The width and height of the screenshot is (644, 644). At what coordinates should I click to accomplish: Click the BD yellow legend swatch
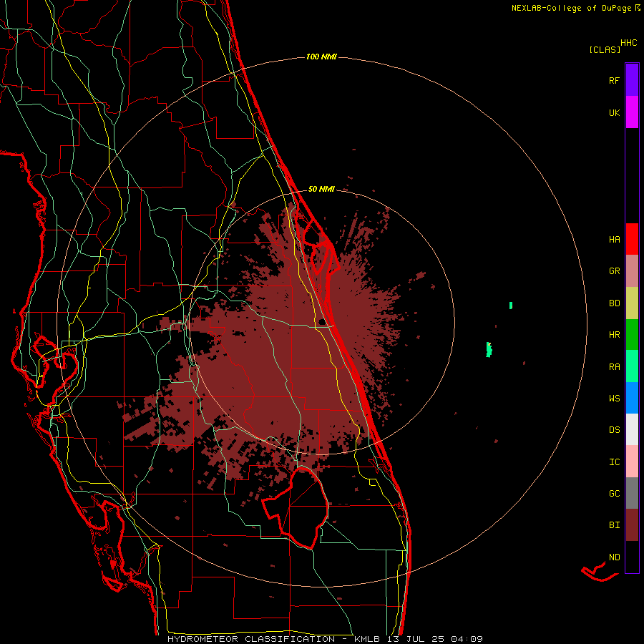click(632, 303)
